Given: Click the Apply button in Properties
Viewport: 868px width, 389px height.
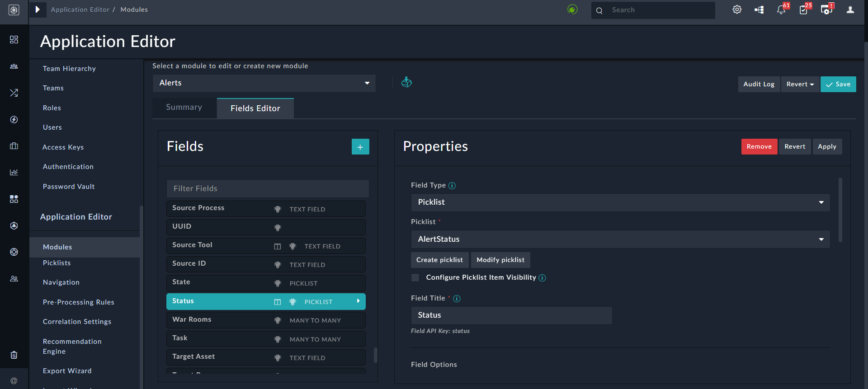Looking at the screenshot, I should [x=827, y=147].
